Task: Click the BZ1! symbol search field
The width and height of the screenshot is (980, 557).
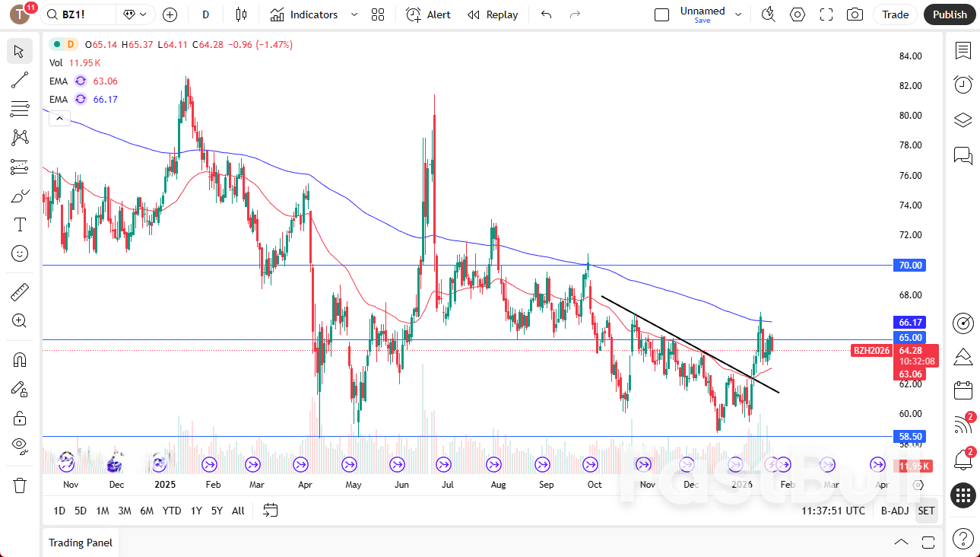Action: pyautogui.click(x=78, y=14)
